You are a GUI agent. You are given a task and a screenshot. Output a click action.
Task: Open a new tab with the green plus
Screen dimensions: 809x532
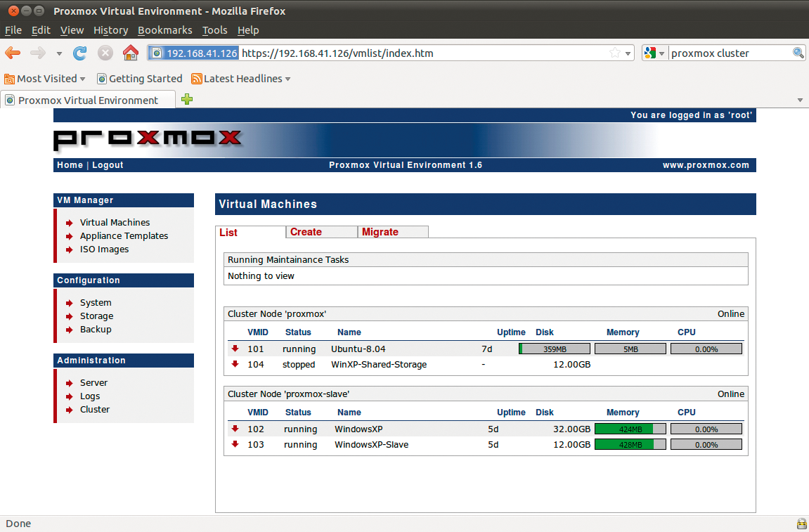tap(186, 100)
